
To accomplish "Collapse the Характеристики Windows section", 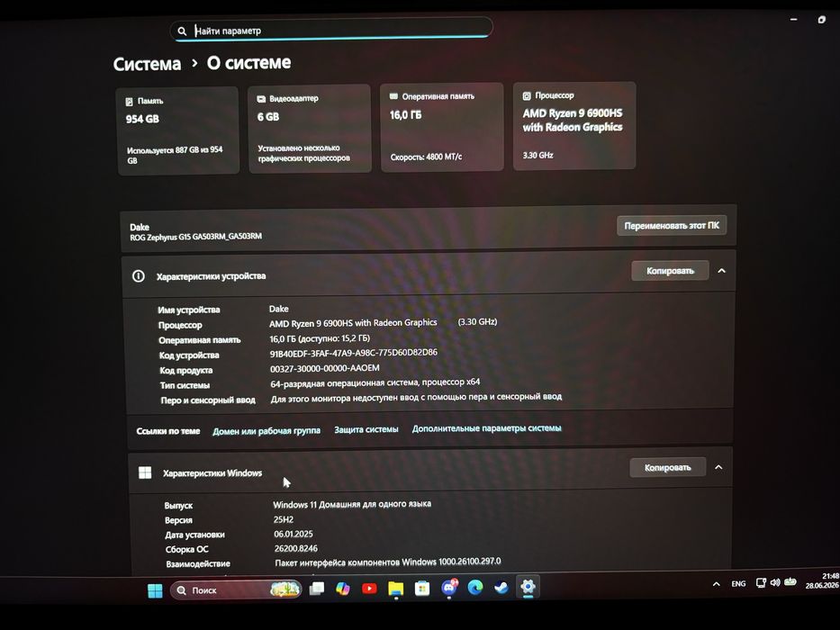I will tap(718, 467).
